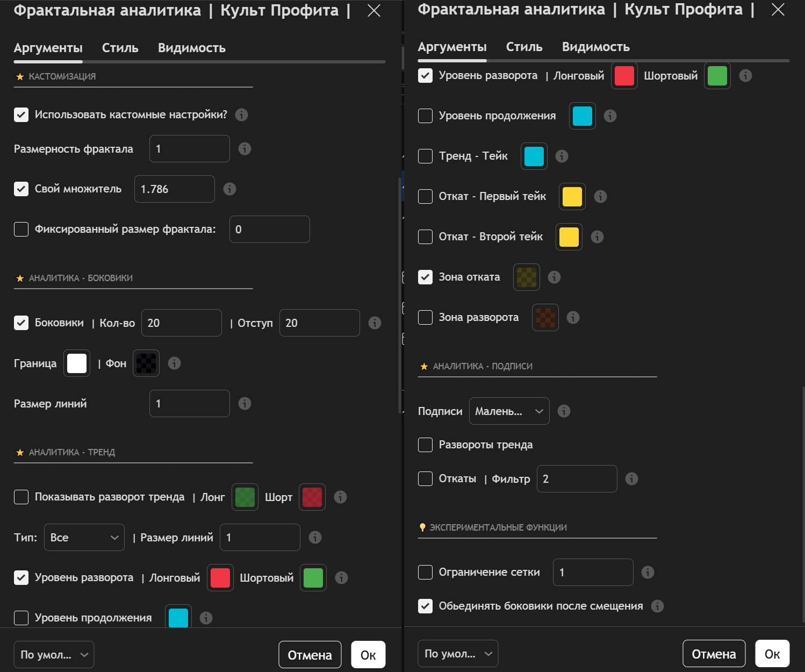Expand the Подписи size dropdown
The width and height of the screenshot is (805, 672).
[509, 411]
